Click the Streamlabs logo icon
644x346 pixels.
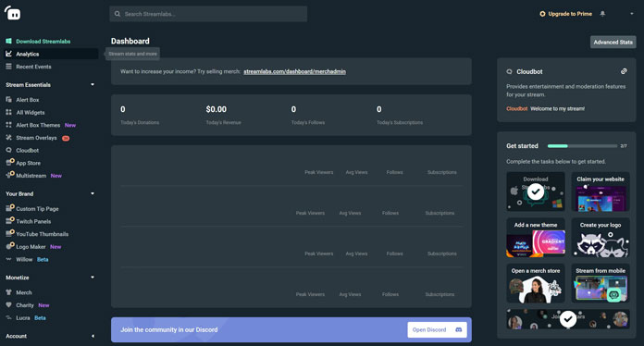tap(13, 13)
